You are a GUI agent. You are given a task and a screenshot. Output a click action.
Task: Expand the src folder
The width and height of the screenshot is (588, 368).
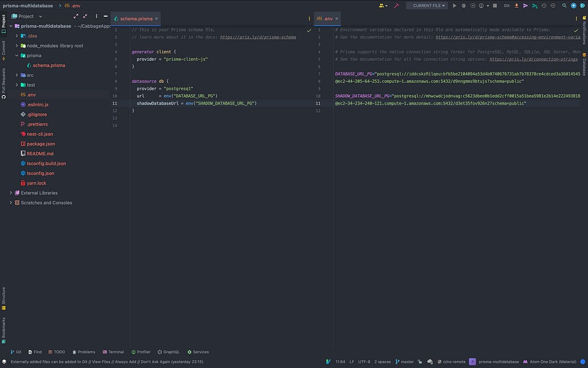(17, 75)
